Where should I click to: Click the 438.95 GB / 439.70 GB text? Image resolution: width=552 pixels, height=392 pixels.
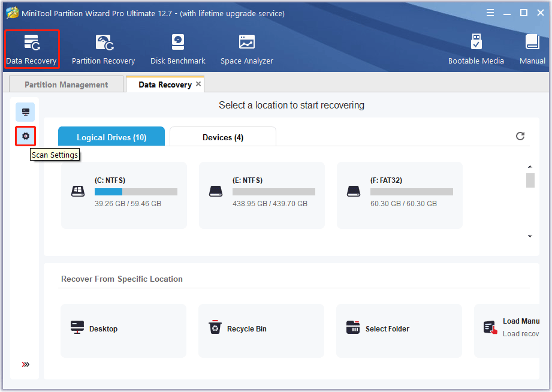pyautogui.click(x=270, y=204)
